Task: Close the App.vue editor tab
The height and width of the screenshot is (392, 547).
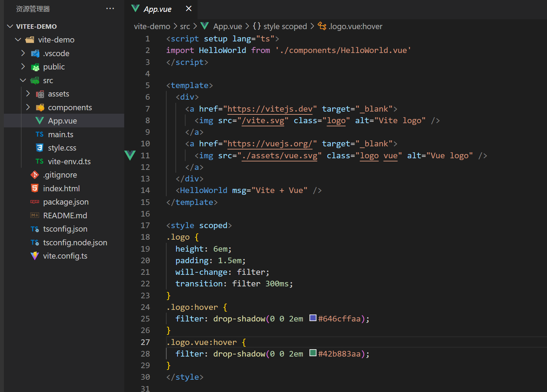Action: click(189, 8)
